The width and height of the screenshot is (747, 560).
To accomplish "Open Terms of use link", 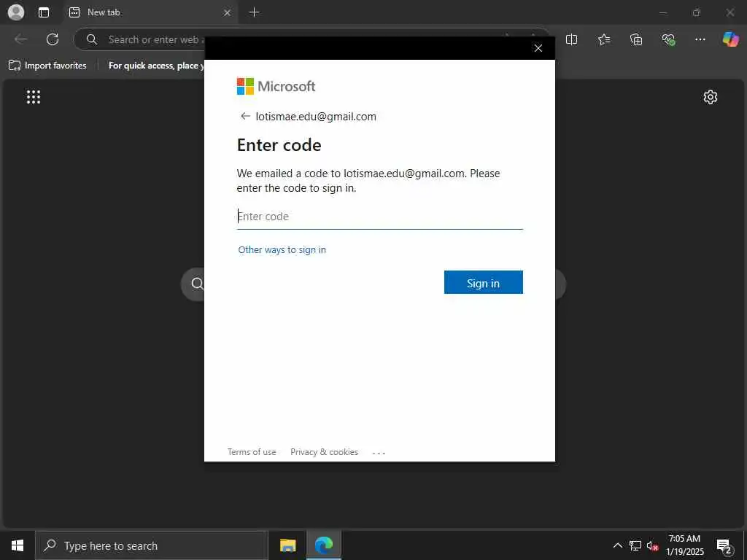I will [252, 452].
